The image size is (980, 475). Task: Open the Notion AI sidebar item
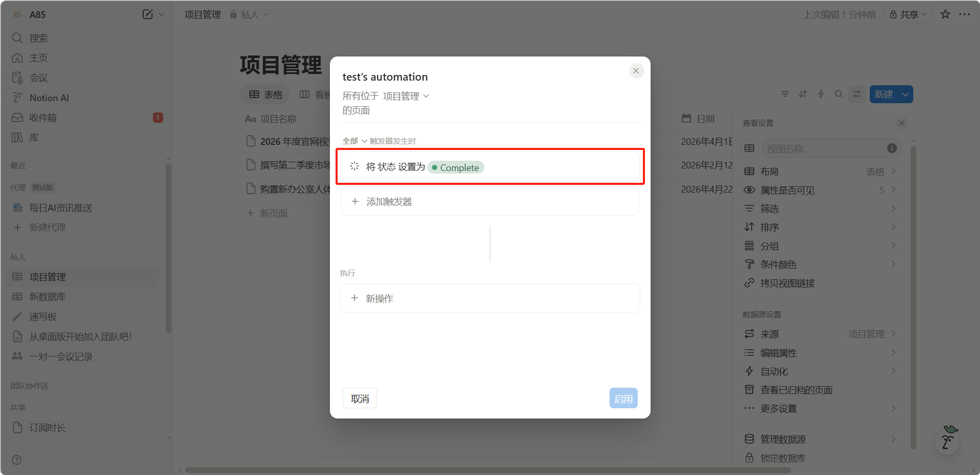[49, 98]
